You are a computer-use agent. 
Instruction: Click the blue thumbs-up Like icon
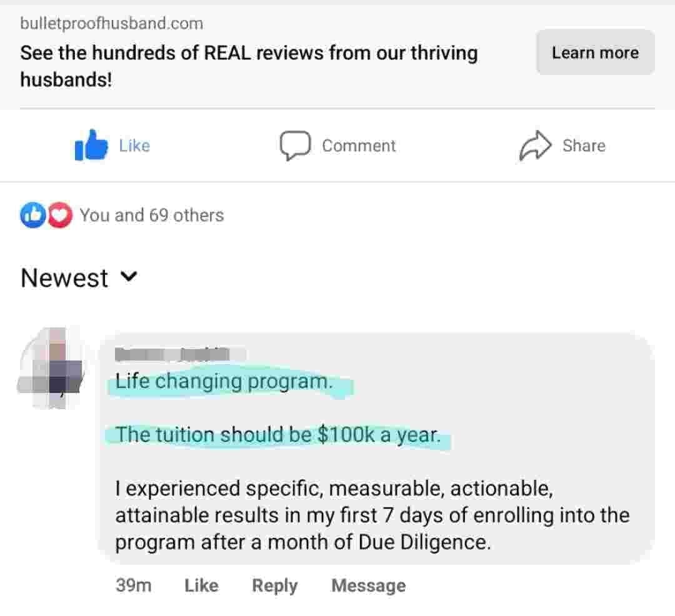(x=90, y=146)
